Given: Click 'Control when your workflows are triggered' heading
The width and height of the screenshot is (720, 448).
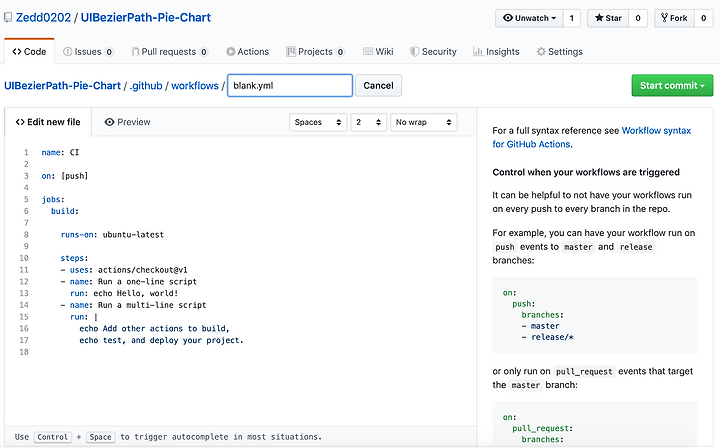Looking at the screenshot, I should (586, 172).
